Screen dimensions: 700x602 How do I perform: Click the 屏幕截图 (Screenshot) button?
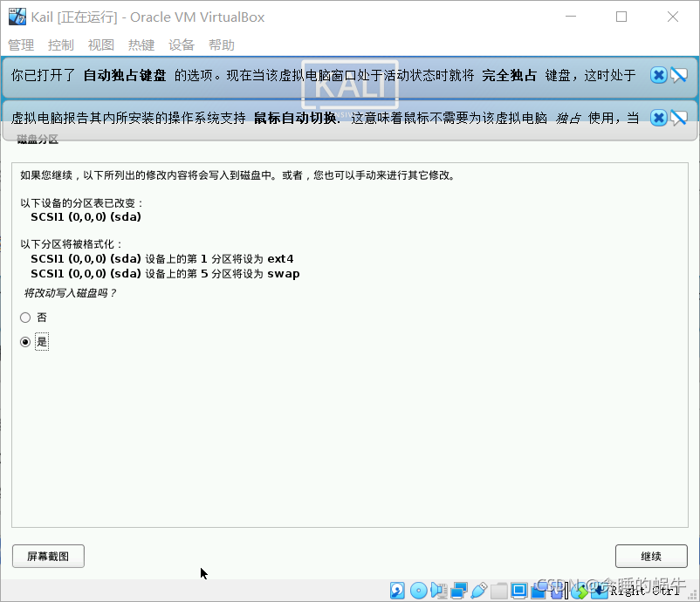click(48, 556)
